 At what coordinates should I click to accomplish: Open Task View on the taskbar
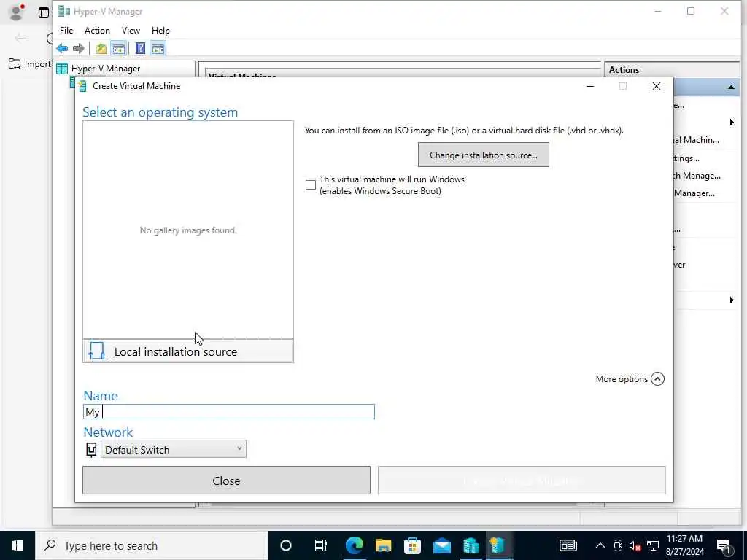point(321,545)
